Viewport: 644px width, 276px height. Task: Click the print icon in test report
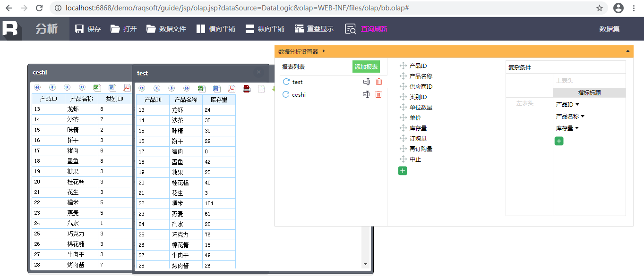pos(246,88)
